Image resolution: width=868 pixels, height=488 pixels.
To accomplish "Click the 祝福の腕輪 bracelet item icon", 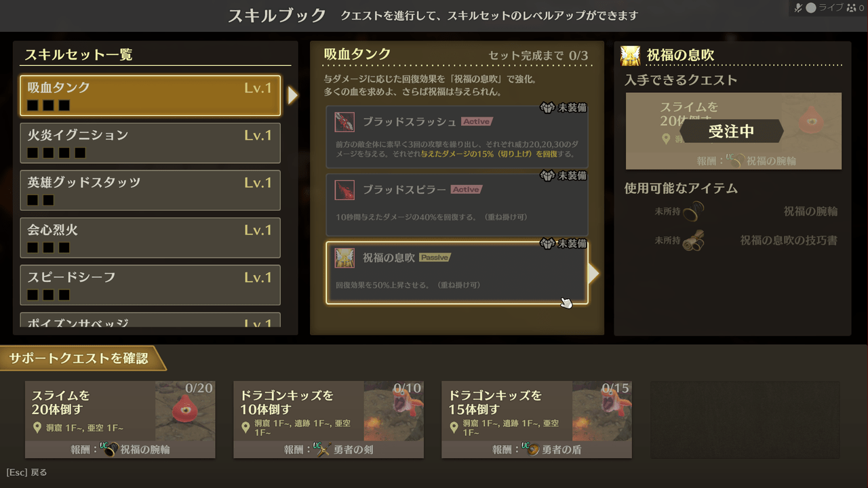I will tap(693, 212).
